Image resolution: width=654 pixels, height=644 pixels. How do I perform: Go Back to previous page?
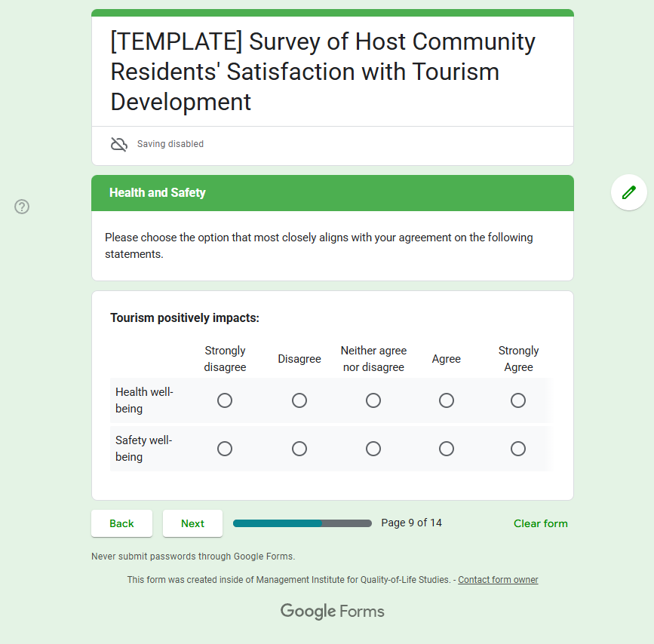[x=121, y=523]
